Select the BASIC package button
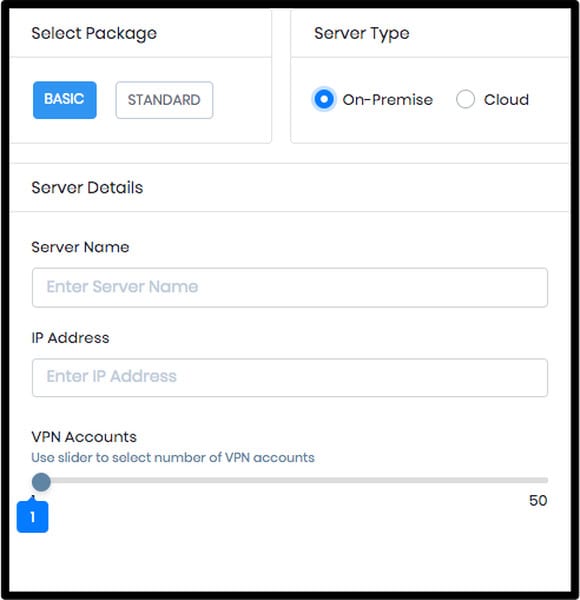Image resolution: width=580 pixels, height=600 pixels. (x=65, y=100)
